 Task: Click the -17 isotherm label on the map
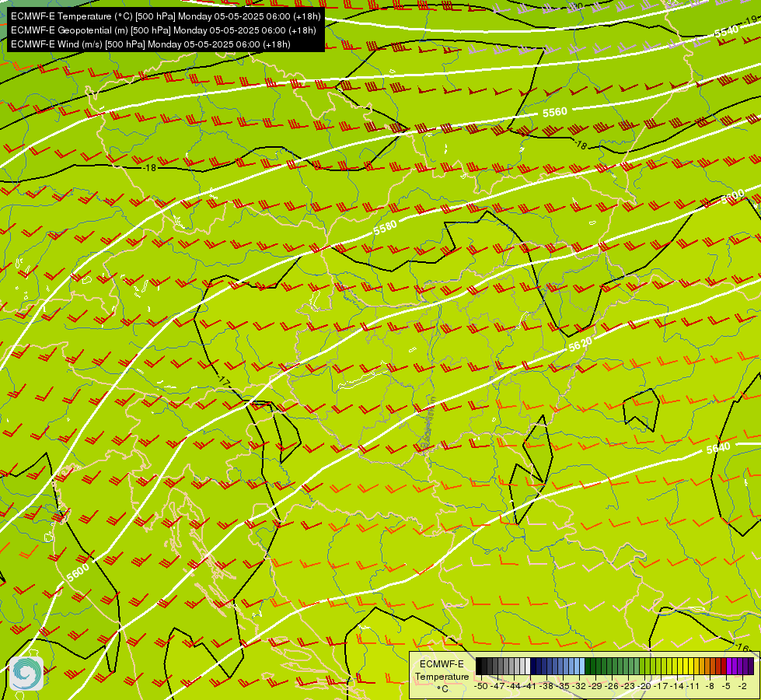pos(224,381)
